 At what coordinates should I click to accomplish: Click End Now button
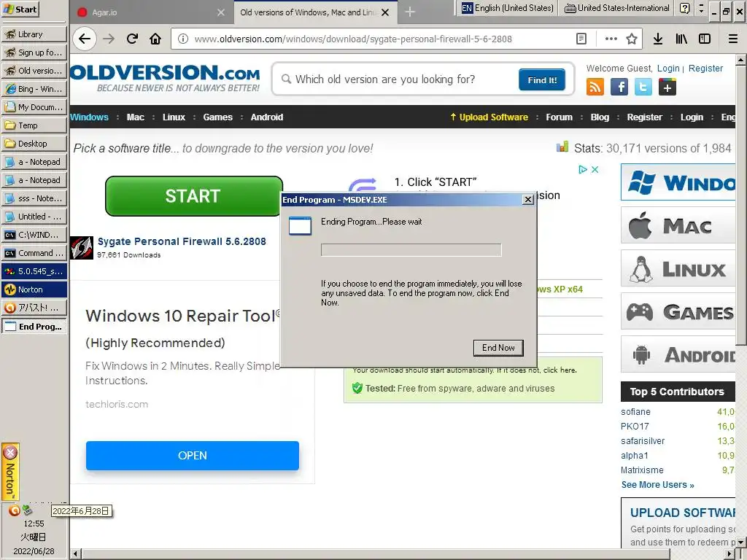coord(498,348)
